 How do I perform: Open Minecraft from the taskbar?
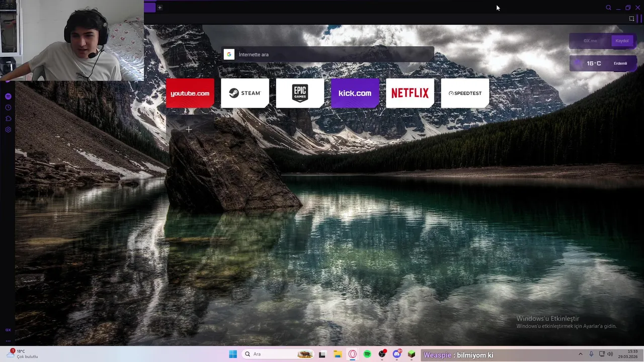412,354
